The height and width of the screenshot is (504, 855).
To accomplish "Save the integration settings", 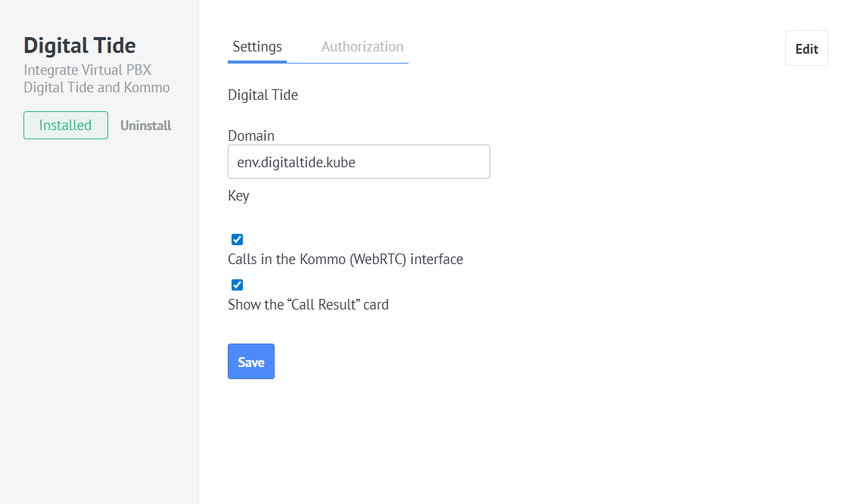I will point(250,362).
